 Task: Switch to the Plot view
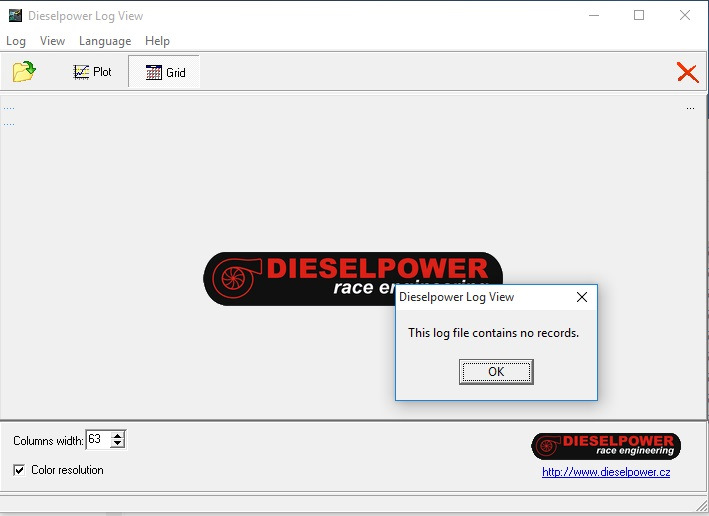click(92, 72)
